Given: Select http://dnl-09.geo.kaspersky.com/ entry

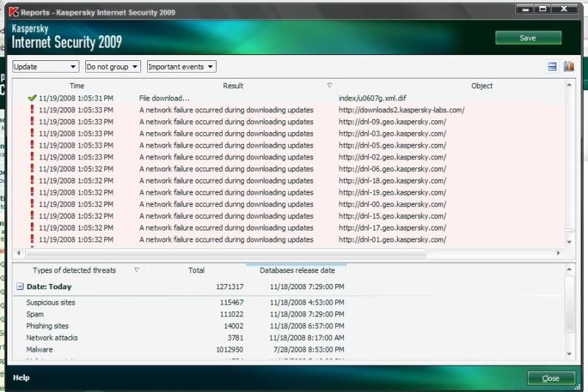Looking at the screenshot, I should 392,122.
